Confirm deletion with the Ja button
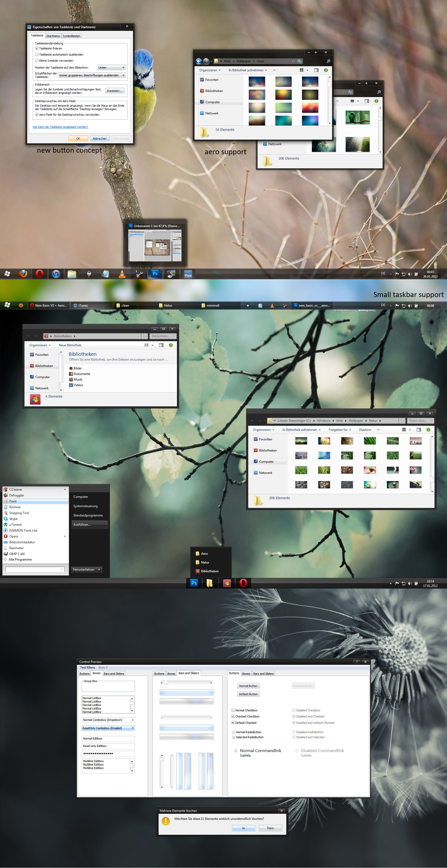447x868 pixels. point(243,828)
